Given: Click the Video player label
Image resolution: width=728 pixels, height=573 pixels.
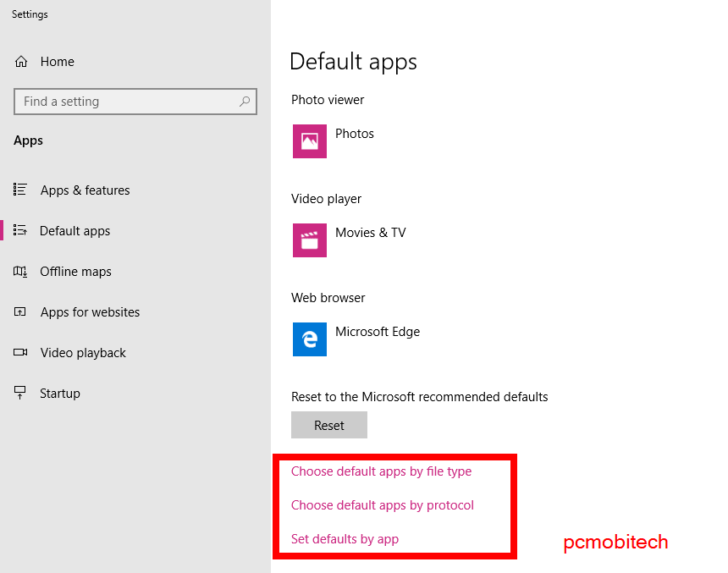Looking at the screenshot, I should coord(326,199).
